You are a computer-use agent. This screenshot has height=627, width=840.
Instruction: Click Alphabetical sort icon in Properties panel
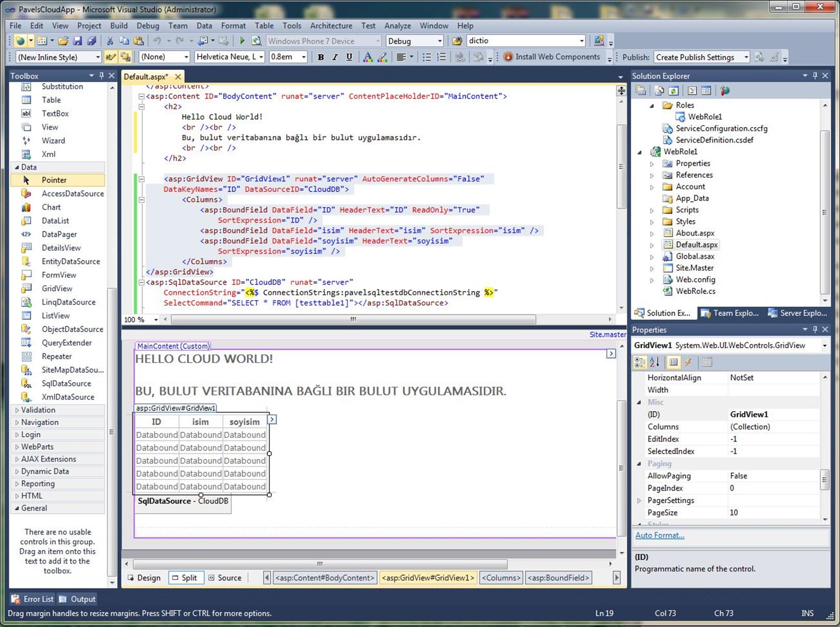pos(655,362)
